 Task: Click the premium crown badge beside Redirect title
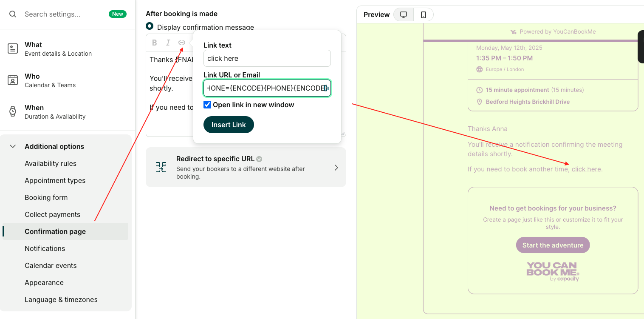click(x=259, y=159)
